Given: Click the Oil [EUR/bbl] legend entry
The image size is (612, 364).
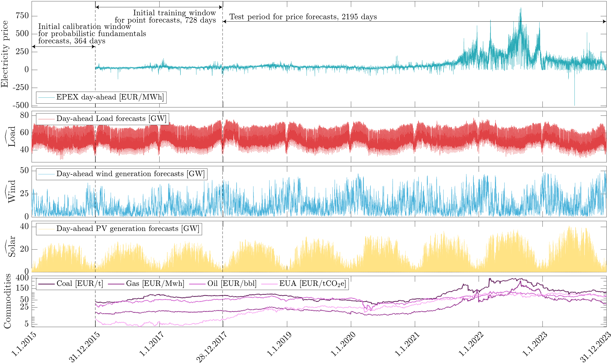Looking at the screenshot, I should [232, 284].
